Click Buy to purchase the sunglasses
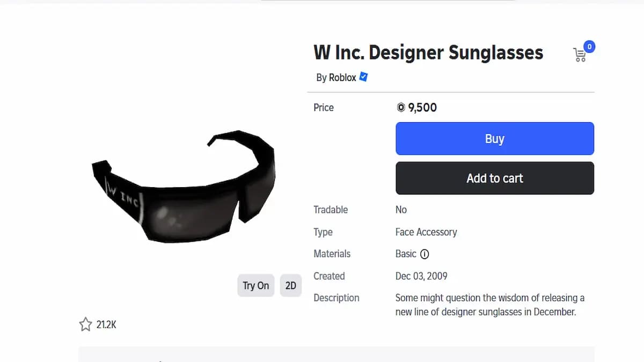Viewport: 644px width, 362px height. pyautogui.click(x=494, y=138)
